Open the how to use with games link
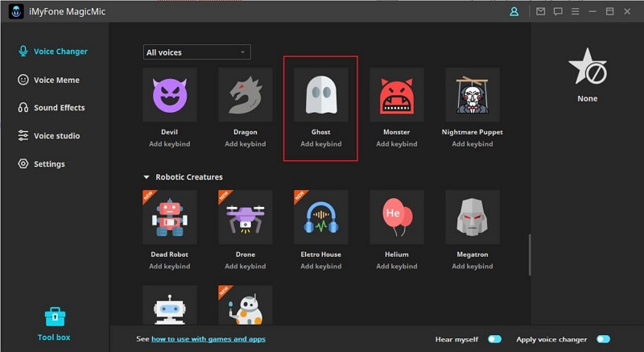 pos(208,339)
